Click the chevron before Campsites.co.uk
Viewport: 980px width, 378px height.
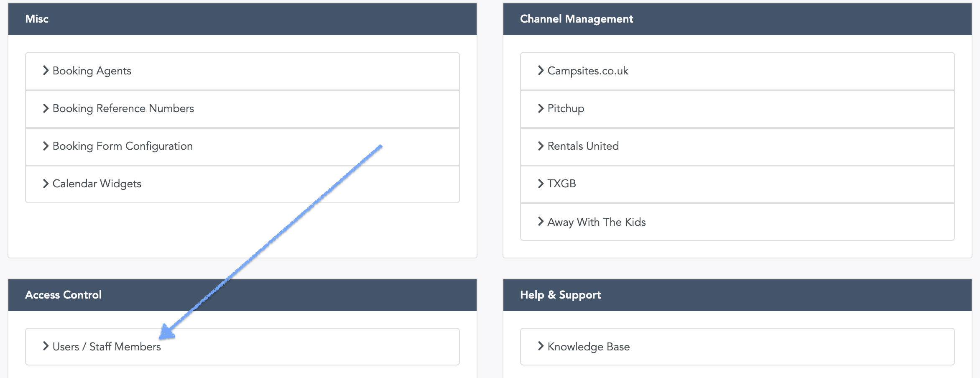point(541,71)
